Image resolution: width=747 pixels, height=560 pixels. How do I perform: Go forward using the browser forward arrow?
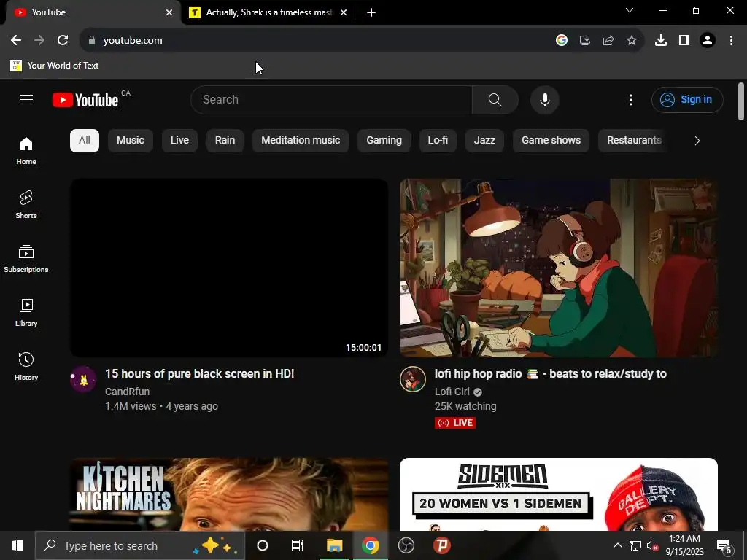click(x=39, y=41)
